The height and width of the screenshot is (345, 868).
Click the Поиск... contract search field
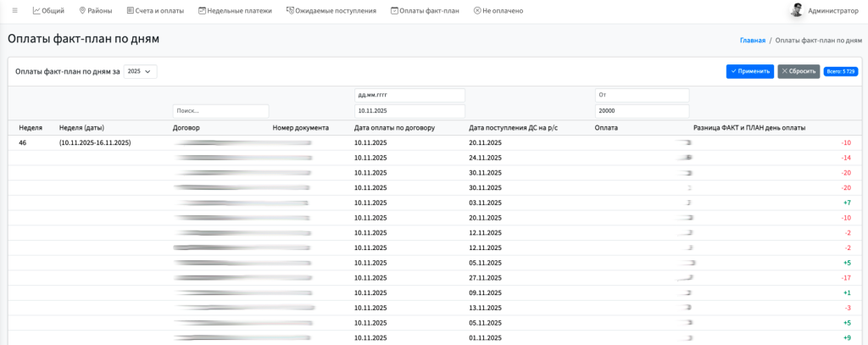[x=220, y=111]
